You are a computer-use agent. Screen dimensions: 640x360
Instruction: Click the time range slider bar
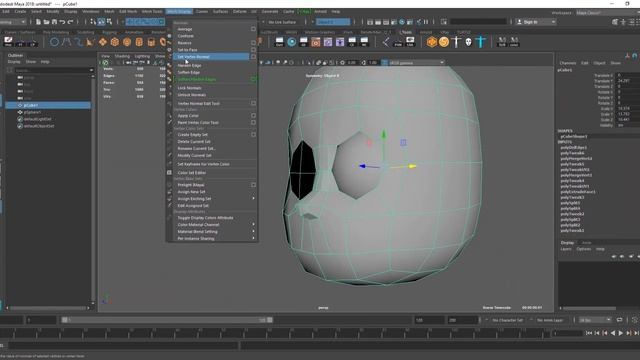point(167,320)
